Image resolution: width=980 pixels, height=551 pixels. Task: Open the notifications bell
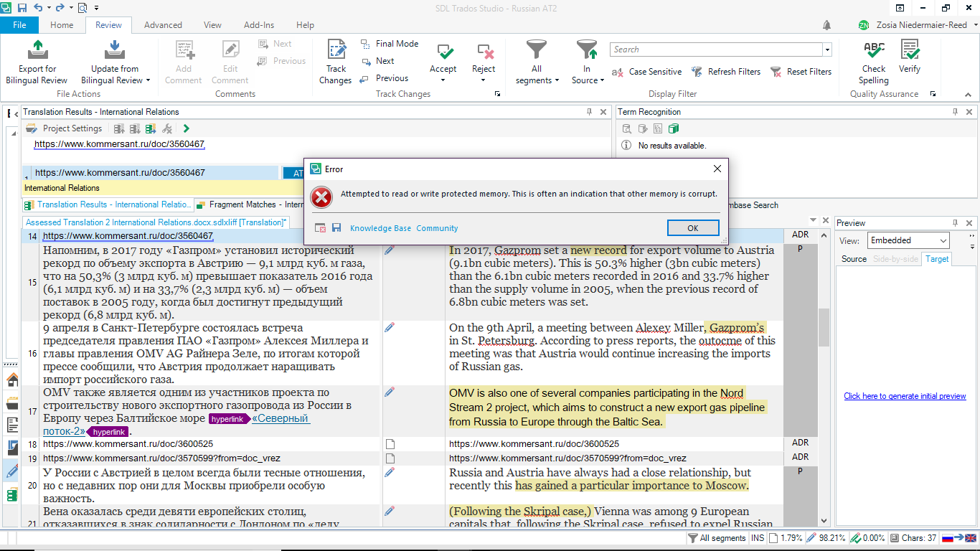[827, 25]
